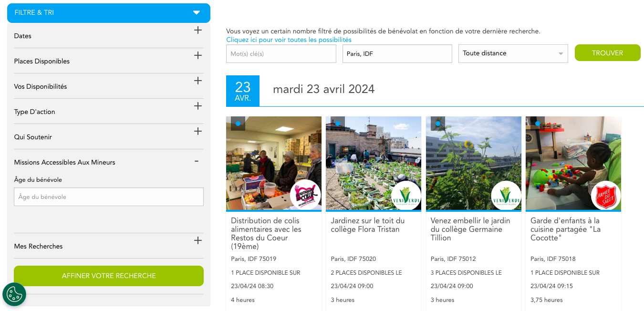Click the Veni Verdi logo on Germaine Tillion card
Viewport: 644px width, 311px height.
(506, 195)
